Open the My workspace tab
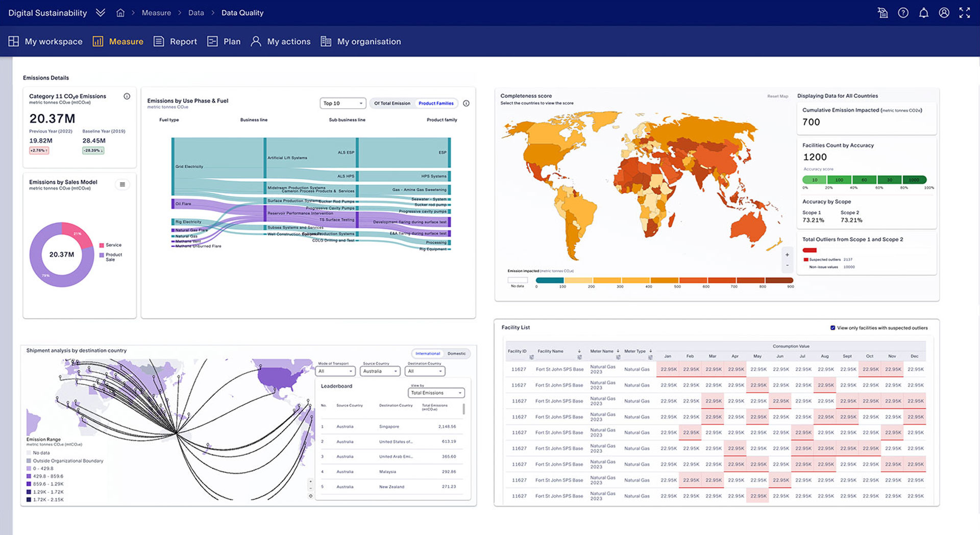 [x=45, y=41]
